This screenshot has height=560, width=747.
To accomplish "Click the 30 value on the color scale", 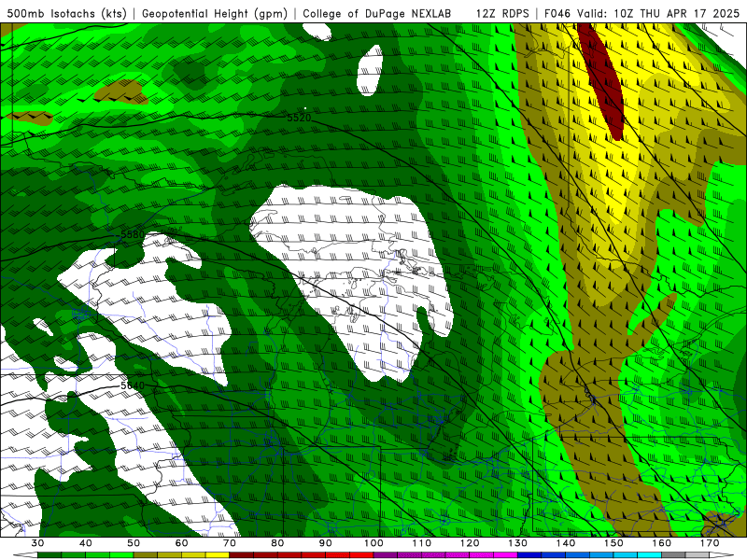I will [37, 543].
